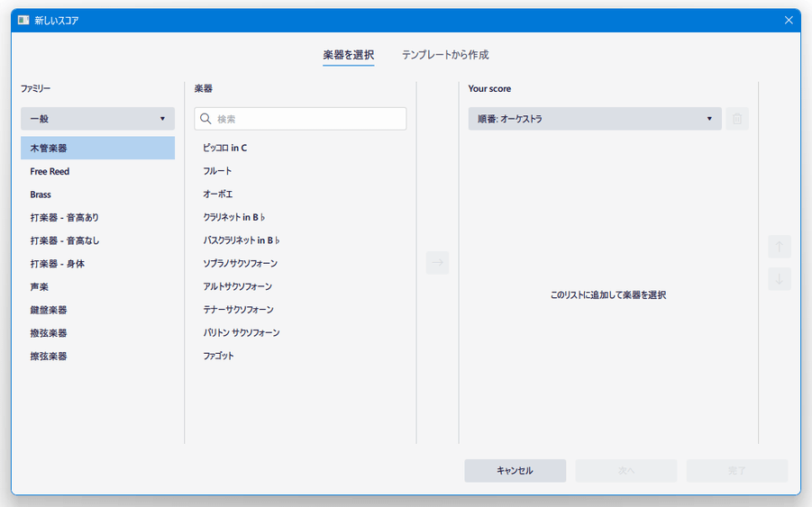The height and width of the screenshot is (507, 812).
Task: Choose ピッコロ in C instrument
Action: [x=300, y=148]
